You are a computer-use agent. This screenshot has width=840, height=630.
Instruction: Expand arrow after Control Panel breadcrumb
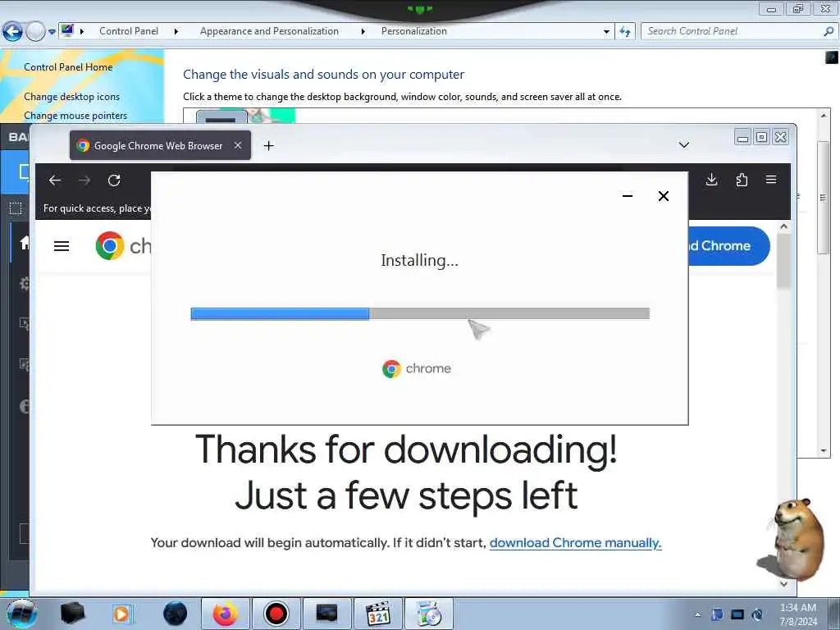[x=176, y=31]
